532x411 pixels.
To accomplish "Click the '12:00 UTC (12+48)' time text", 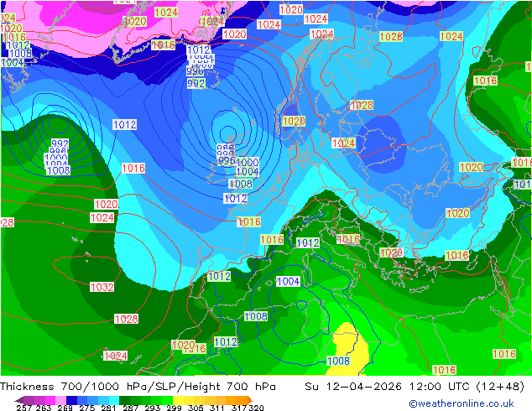I will pos(467,387).
